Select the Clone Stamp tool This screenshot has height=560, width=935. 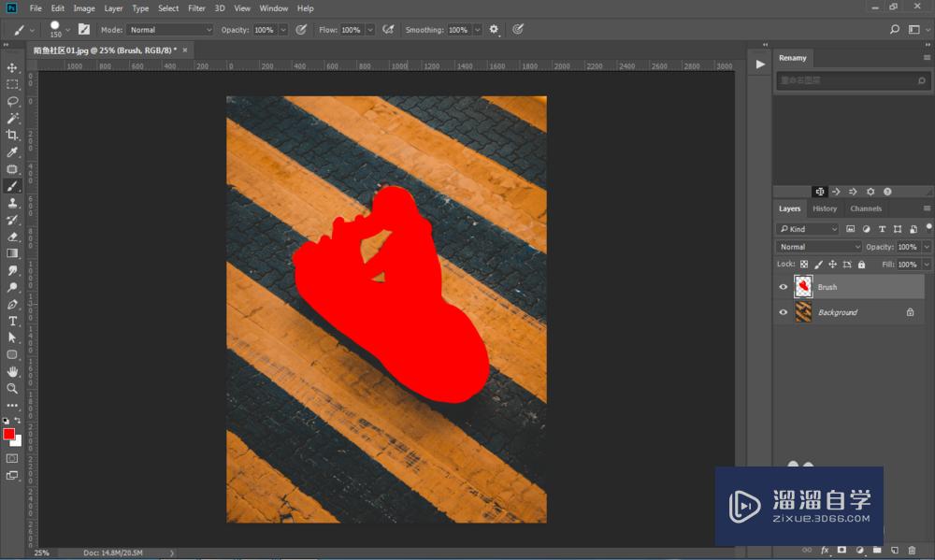point(12,203)
